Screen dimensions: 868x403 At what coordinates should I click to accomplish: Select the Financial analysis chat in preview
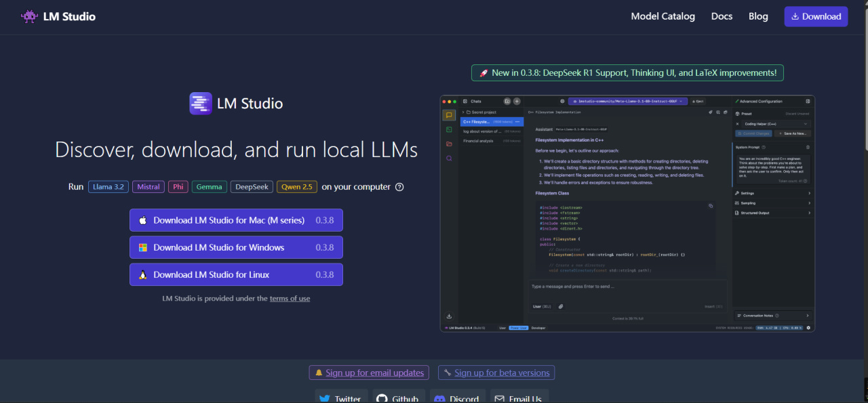pyautogui.click(x=492, y=141)
